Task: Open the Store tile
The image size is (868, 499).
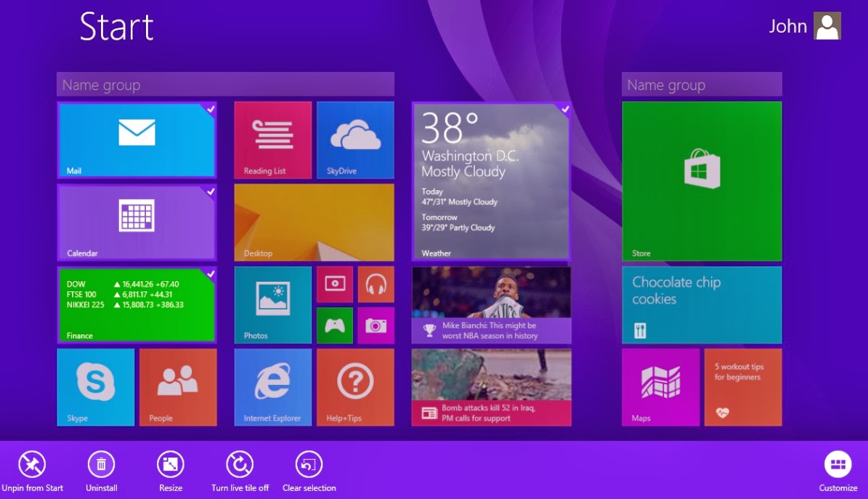Action: point(702,181)
